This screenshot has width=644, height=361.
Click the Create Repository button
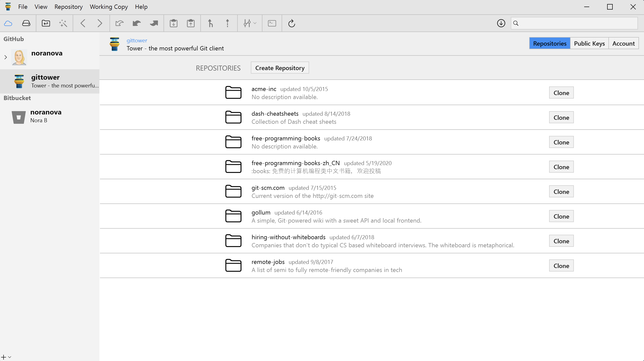(x=280, y=68)
